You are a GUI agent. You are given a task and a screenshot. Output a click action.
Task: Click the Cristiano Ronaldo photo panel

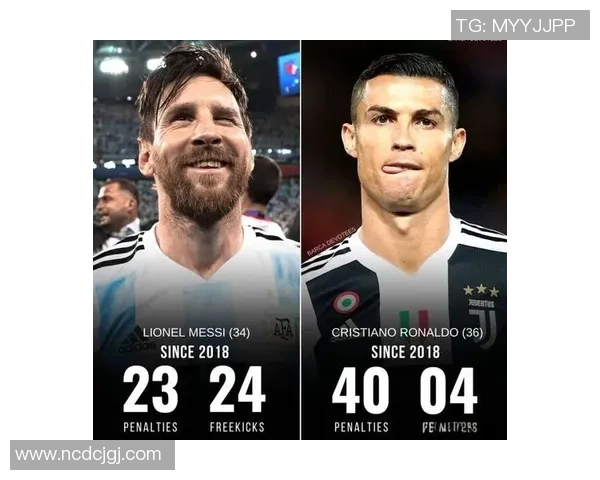pyautogui.click(x=404, y=240)
